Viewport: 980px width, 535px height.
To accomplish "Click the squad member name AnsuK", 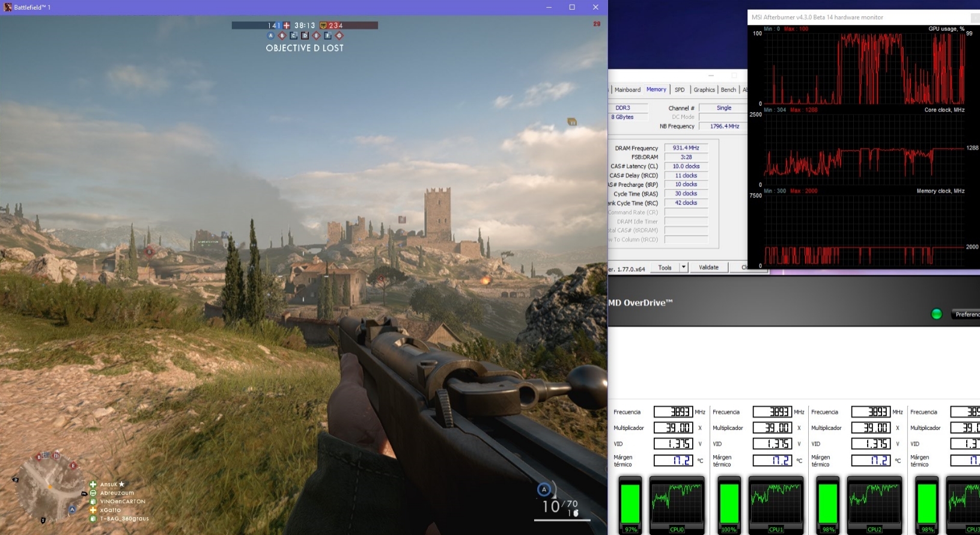I will click(109, 485).
